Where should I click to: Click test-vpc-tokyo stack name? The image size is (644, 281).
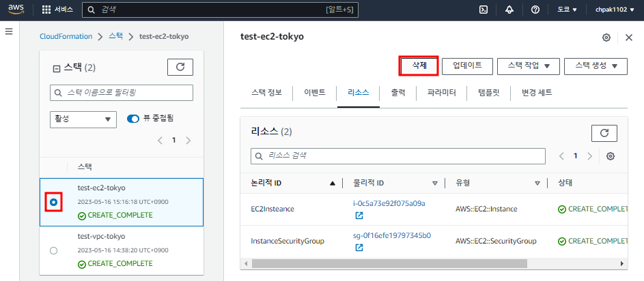(x=102, y=236)
